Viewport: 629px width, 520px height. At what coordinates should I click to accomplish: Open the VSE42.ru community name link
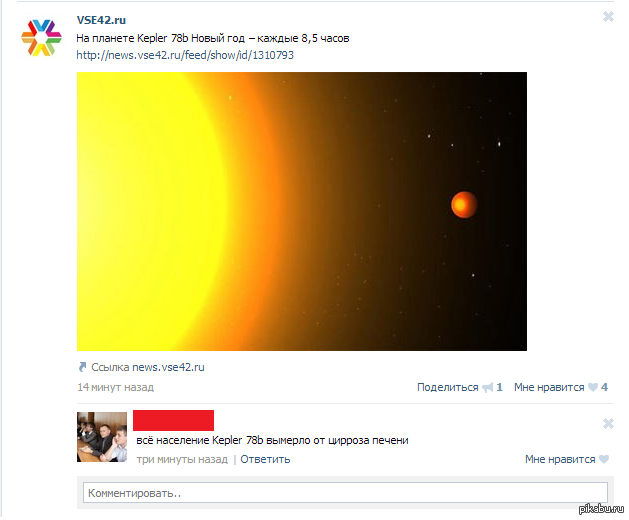point(101,20)
